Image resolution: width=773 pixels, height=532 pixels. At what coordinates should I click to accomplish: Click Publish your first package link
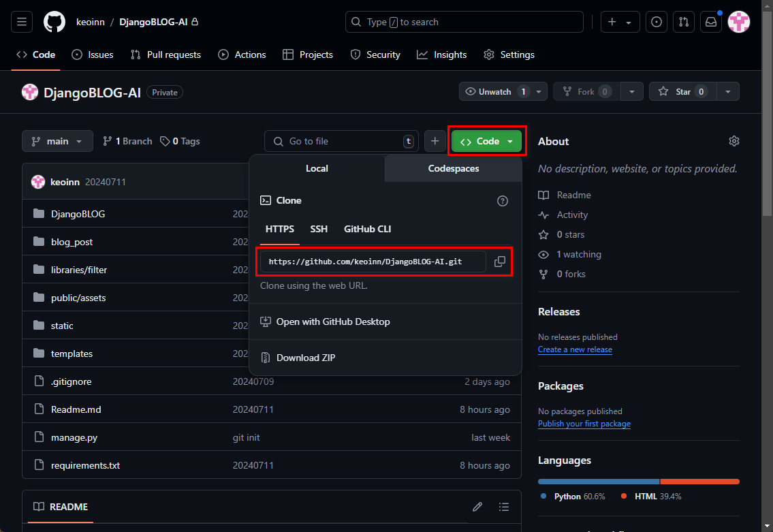click(x=584, y=424)
